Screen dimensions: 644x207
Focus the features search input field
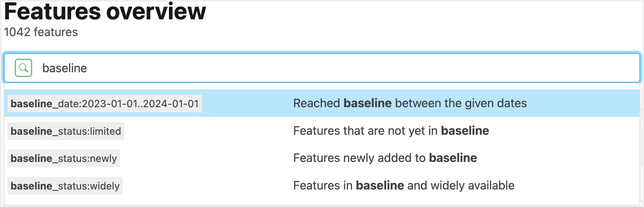tap(335, 68)
